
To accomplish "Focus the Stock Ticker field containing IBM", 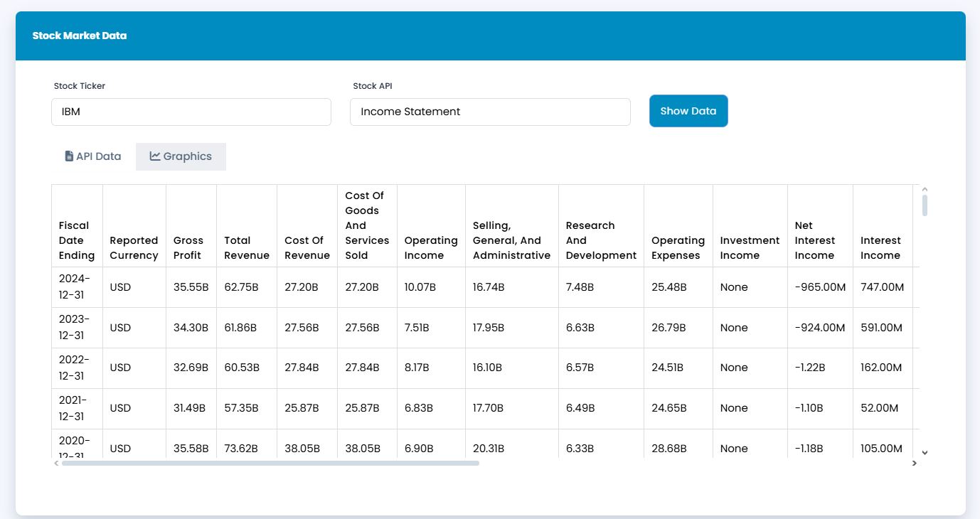I will [x=191, y=112].
